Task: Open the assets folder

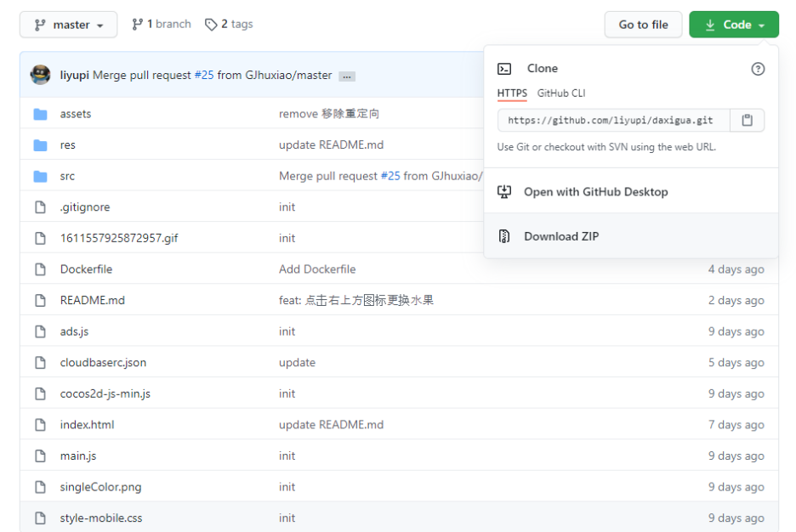Action: point(76,114)
